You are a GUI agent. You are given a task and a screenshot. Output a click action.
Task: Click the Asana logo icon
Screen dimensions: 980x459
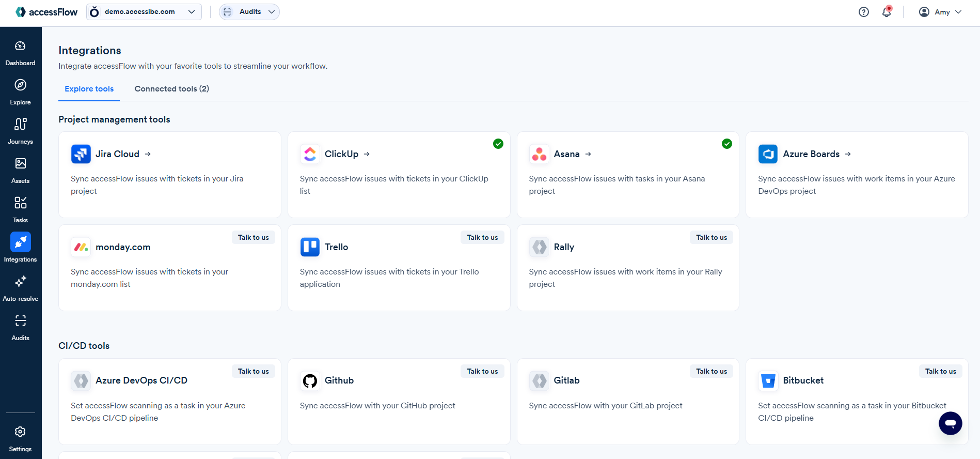click(x=539, y=154)
